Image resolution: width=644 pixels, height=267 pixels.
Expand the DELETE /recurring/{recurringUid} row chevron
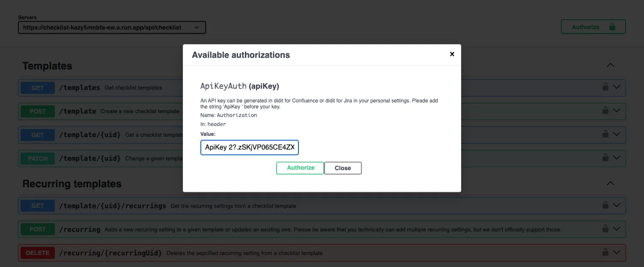(x=617, y=252)
